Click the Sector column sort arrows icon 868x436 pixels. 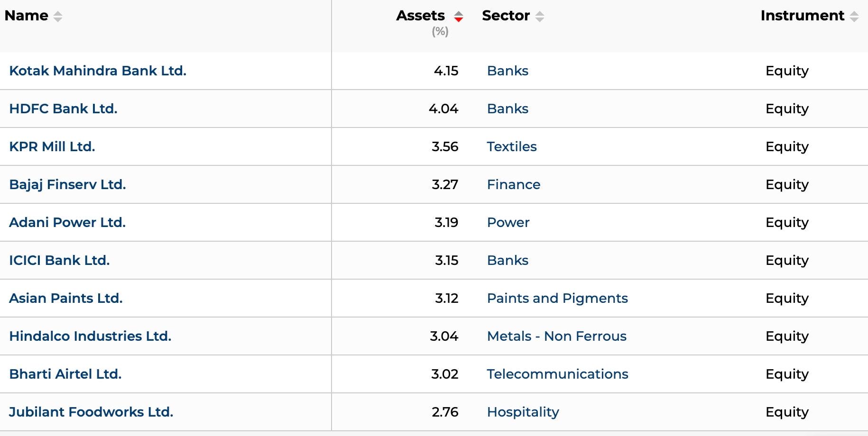coord(540,17)
